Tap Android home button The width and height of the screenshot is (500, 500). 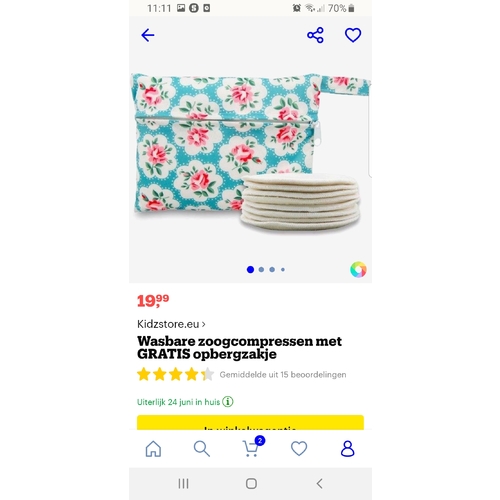tap(251, 483)
